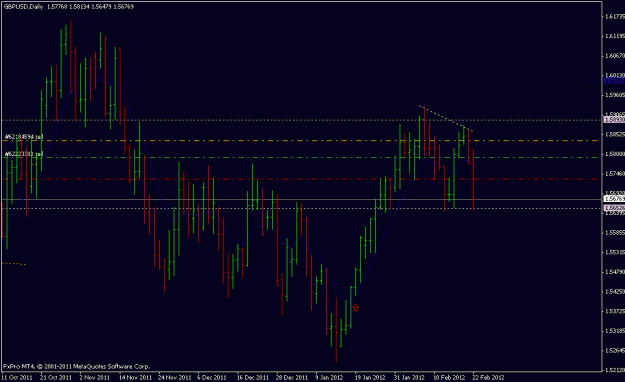Viewport: 625px width, 382px height.
Task: Click the 1.6173 price scale label
Action: tap(615, 16)
